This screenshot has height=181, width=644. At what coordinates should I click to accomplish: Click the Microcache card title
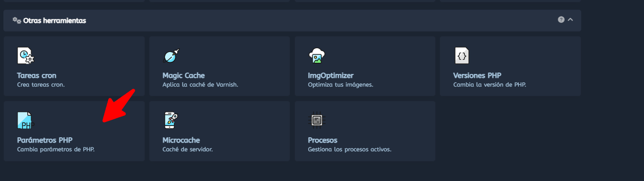[x=181, y=140]
